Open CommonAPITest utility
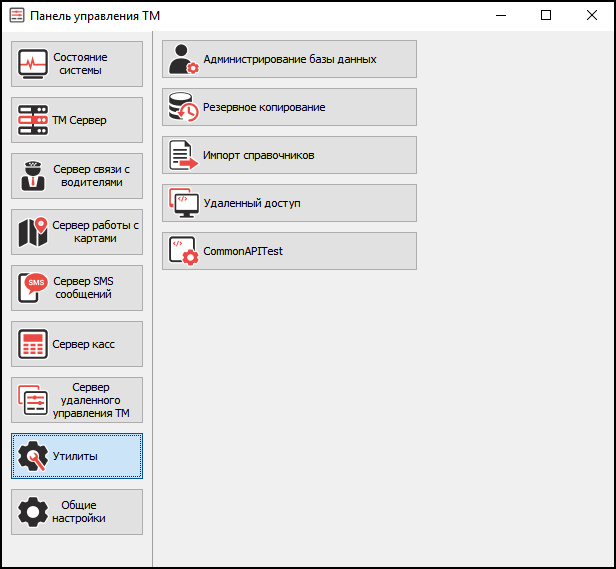The height and width of the screenshot is (569, 616). tap(289, 251)
